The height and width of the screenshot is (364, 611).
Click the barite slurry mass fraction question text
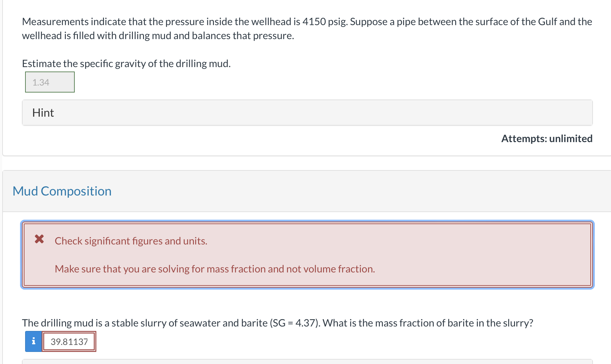(x=277, y=323)
